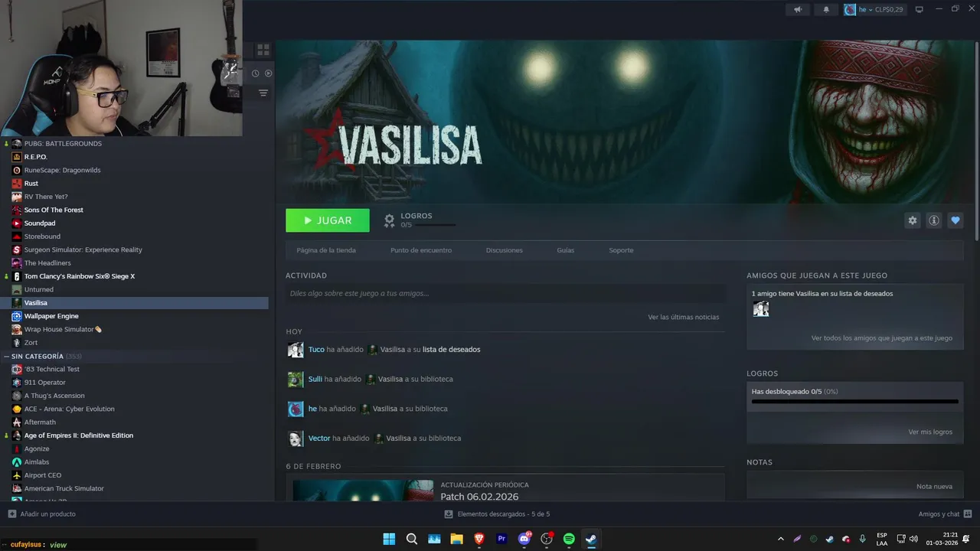Select RuneScape: Dragonwilds in library
This screenshot has height=551, width=980.
click(62, 170)
